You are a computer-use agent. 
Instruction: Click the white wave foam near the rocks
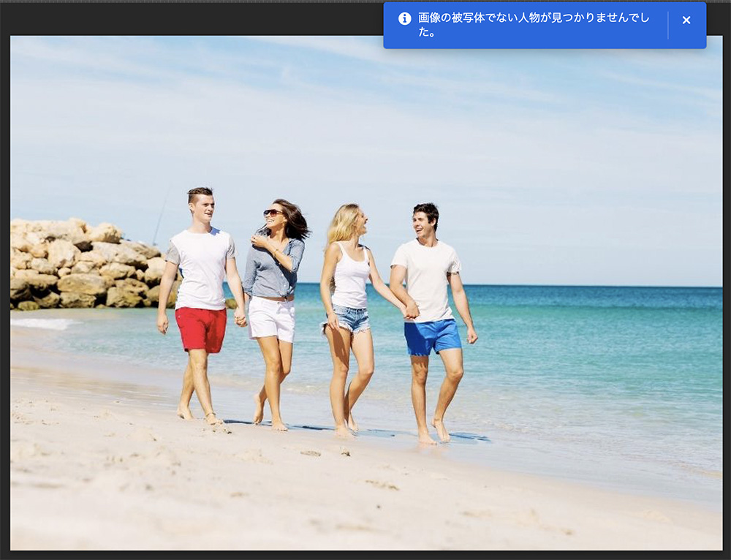pos(44,322)
